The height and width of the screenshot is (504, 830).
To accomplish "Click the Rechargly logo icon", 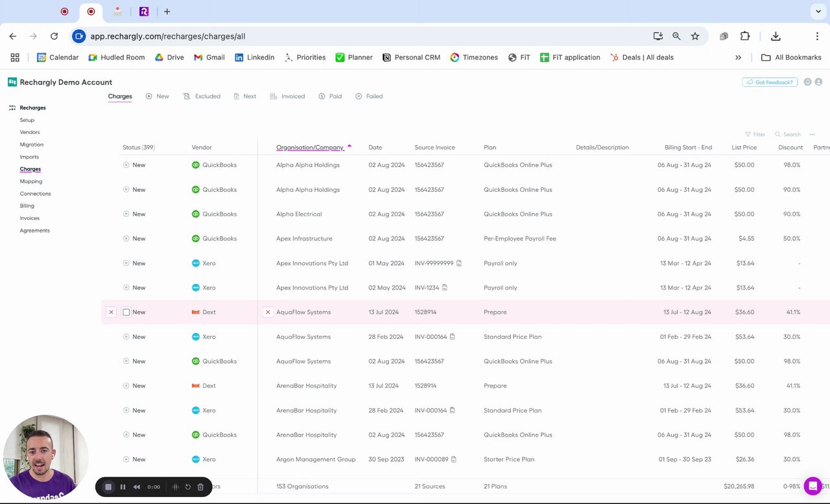I will coord(12,82).
